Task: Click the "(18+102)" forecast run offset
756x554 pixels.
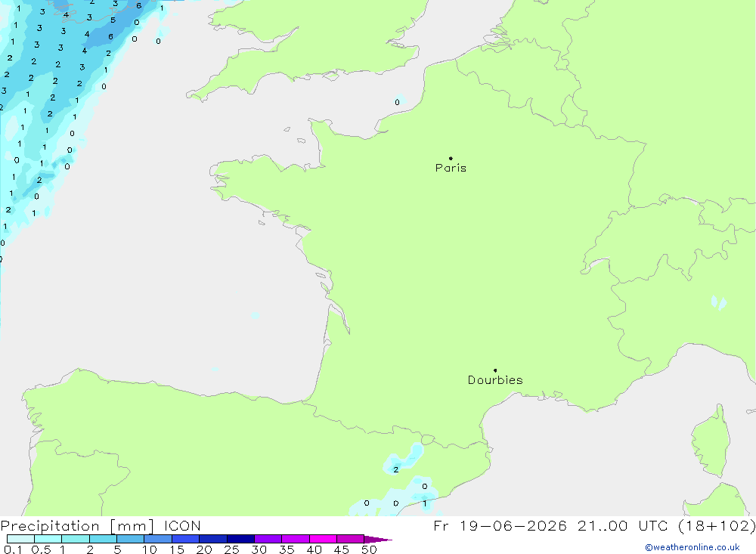Action: tap(717, 526)
